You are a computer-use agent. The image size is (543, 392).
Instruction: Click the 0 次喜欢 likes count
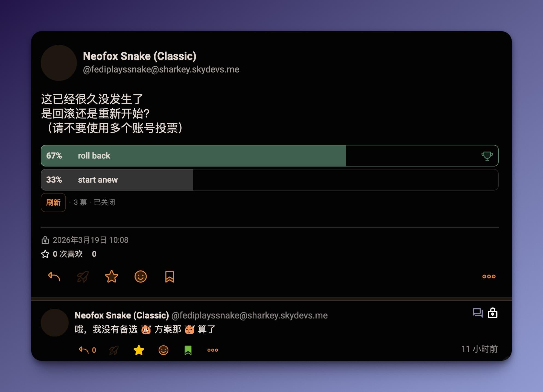click(x=68, y=254)
